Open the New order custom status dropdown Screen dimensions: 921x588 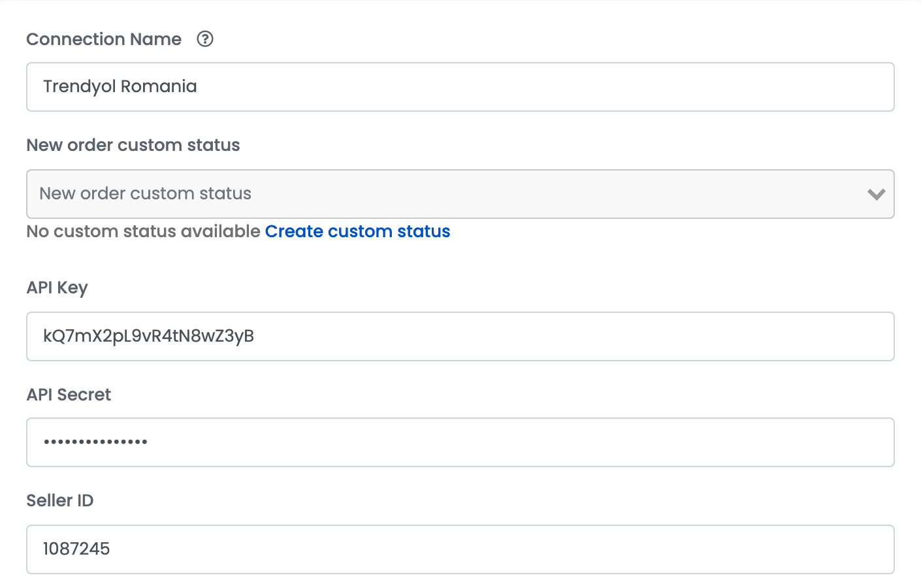point(460,194)
